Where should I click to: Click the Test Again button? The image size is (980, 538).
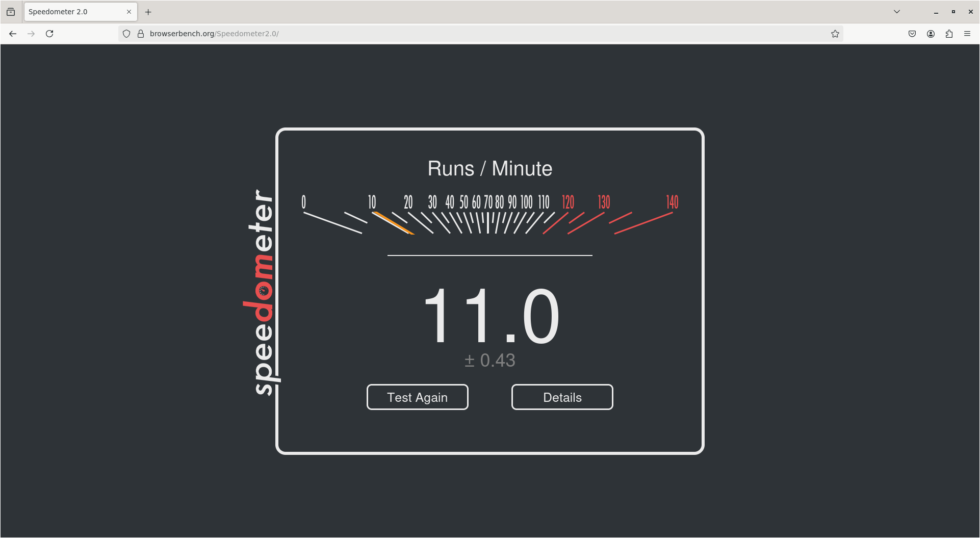click(x=417, y=397)
